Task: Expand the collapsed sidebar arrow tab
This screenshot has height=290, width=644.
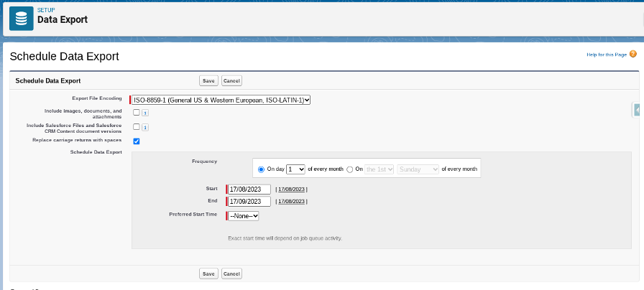Action: [x=638, y=111]
